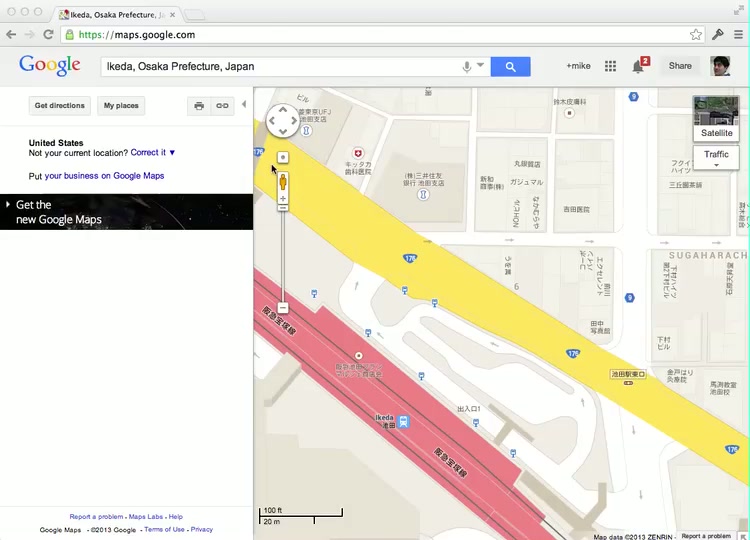Screen dimensions: 750x540
Task: Click the link chain icon
Action: pyautogui.click(x=223, y=105)
